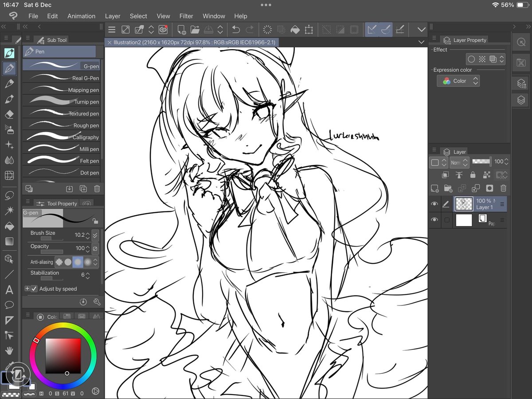Toggle Clip to Layer Below icon

tap(446, 175)
